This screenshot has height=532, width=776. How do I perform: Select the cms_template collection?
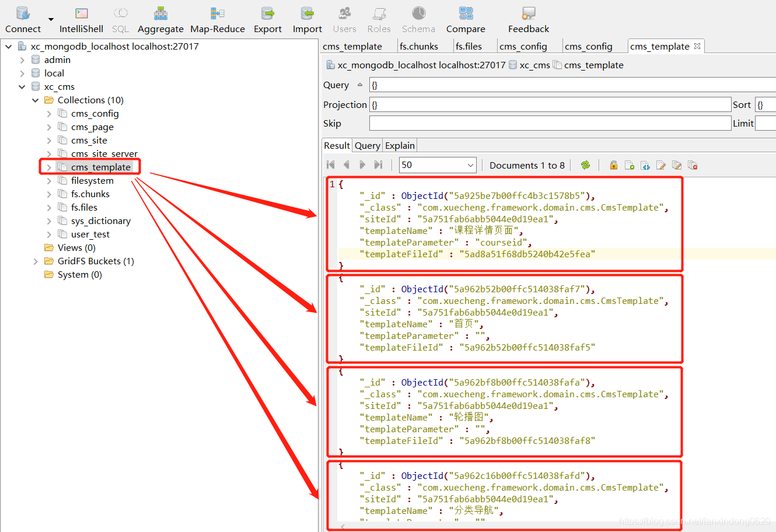point(101,167)
